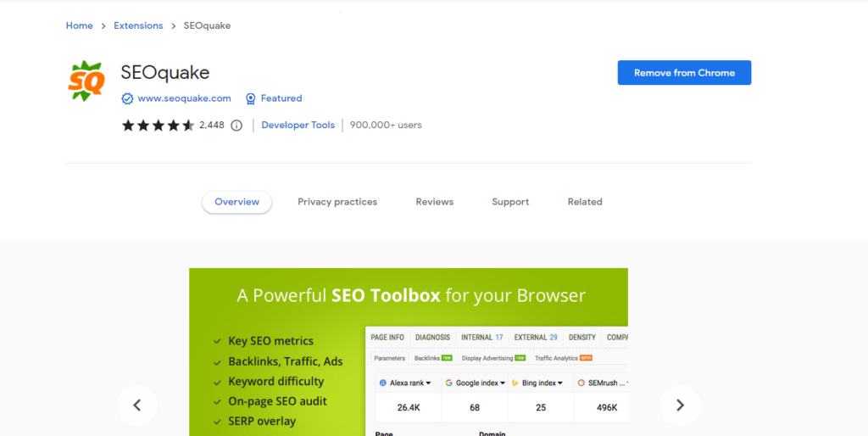Click the Key SEO metrics bullet text
This screenshot has height=436, width=868.
point(270,341)
